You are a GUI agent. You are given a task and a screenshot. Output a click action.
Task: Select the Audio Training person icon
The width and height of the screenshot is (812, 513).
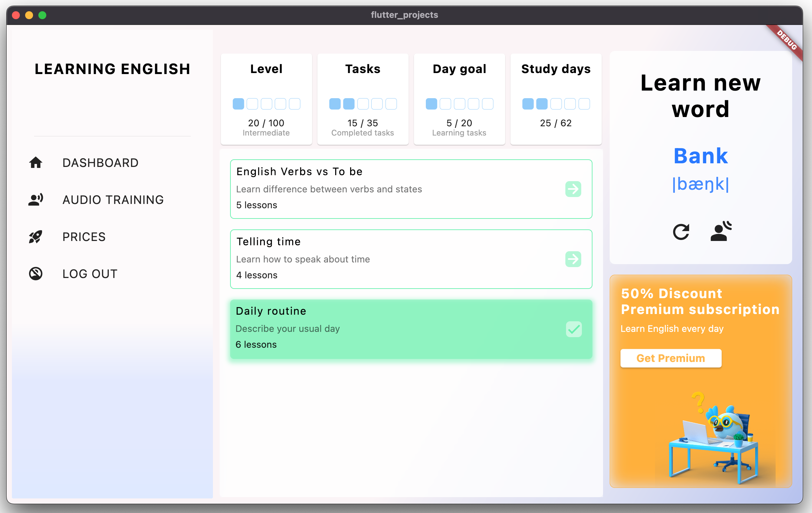(x=35, y=200)
